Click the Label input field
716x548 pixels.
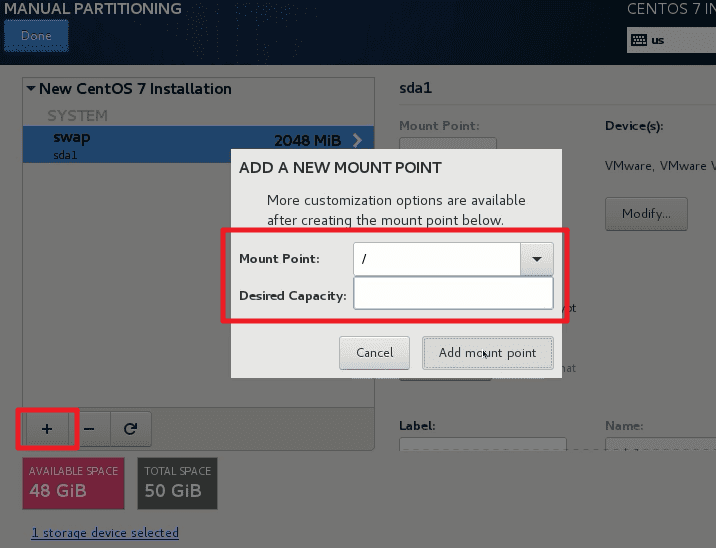point(483,444)
